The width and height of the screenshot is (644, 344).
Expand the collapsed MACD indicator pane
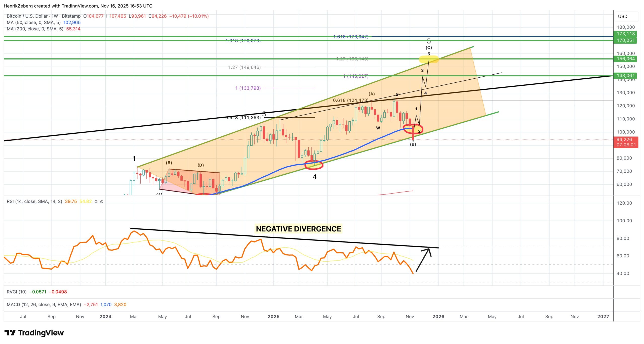coord(44,305)
